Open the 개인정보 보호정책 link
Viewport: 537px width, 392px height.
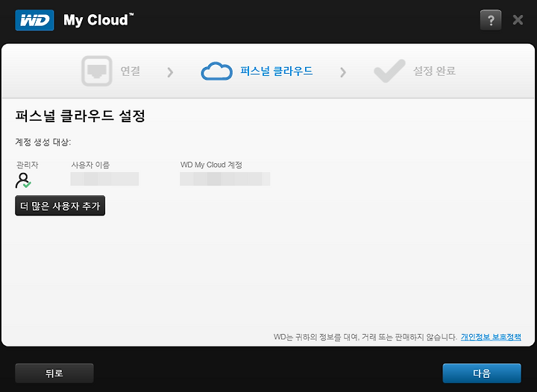click(491, 337)
